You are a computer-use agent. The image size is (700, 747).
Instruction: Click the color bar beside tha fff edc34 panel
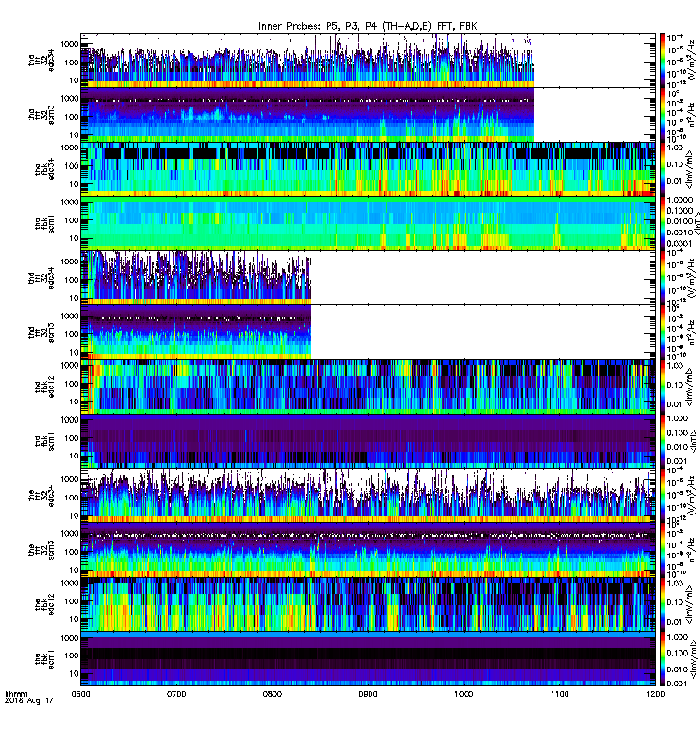[x=662, y=60]
